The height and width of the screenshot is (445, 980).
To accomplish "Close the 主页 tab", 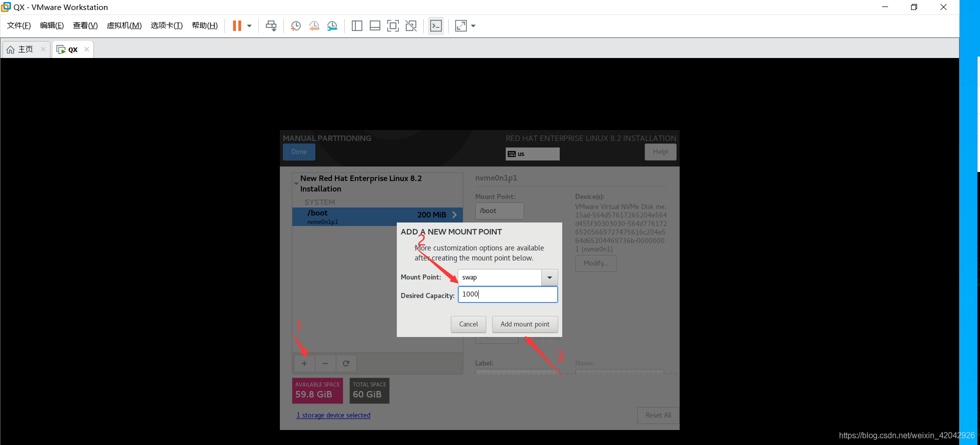I will tap(43, 49).
